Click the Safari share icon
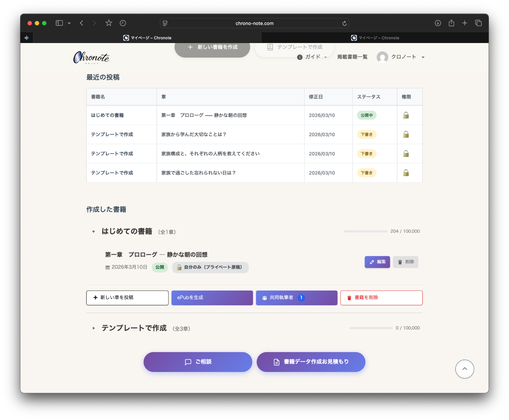 (451, 23)
